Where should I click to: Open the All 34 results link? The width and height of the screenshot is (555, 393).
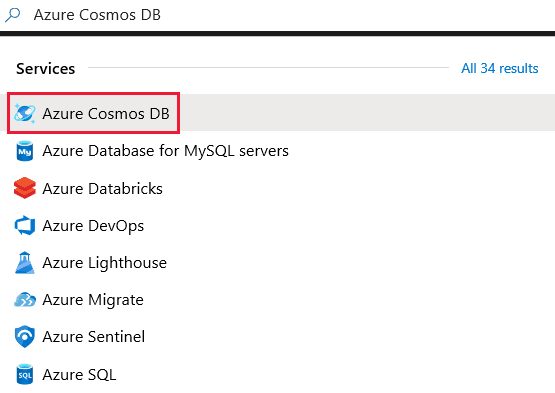[499, 68]
